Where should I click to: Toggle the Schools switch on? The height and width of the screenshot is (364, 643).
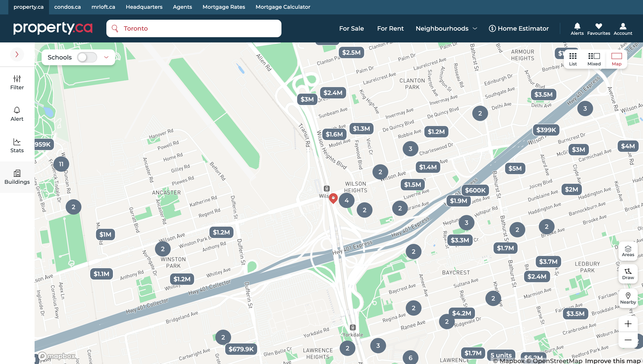[87, 57]
